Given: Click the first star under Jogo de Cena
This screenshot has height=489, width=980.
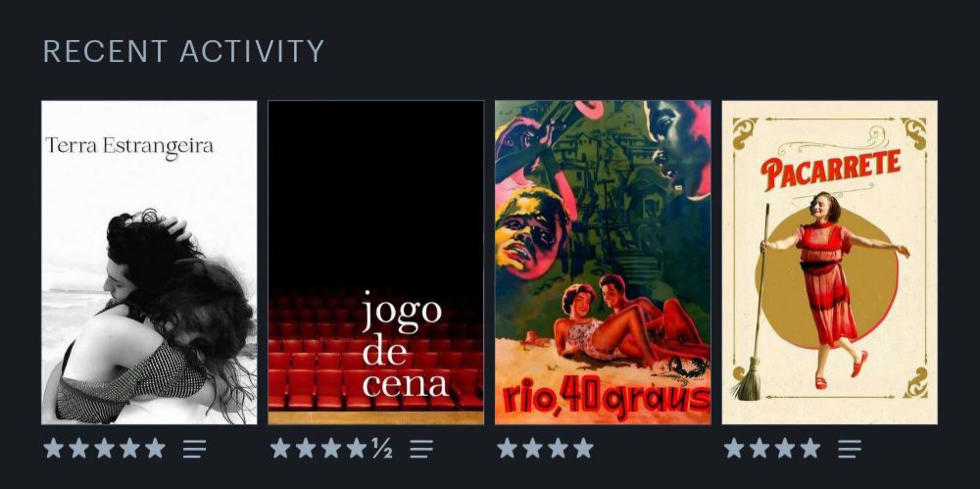Looking at the screenshot, I should (280, 448).
